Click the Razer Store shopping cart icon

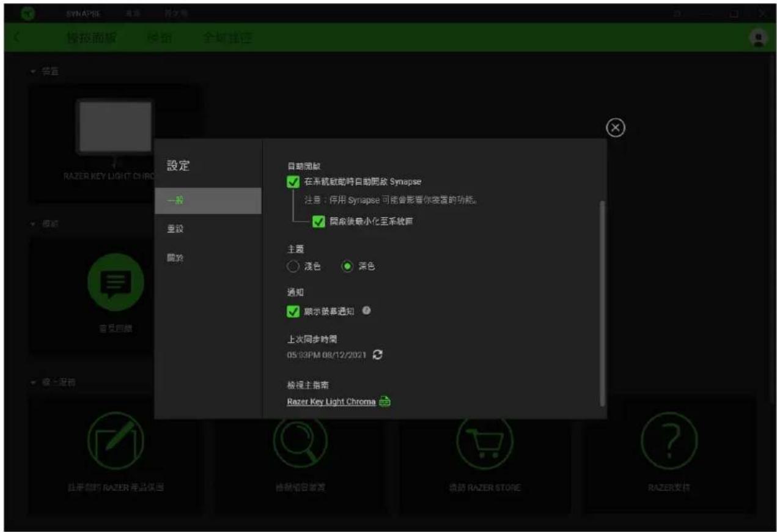485,441
